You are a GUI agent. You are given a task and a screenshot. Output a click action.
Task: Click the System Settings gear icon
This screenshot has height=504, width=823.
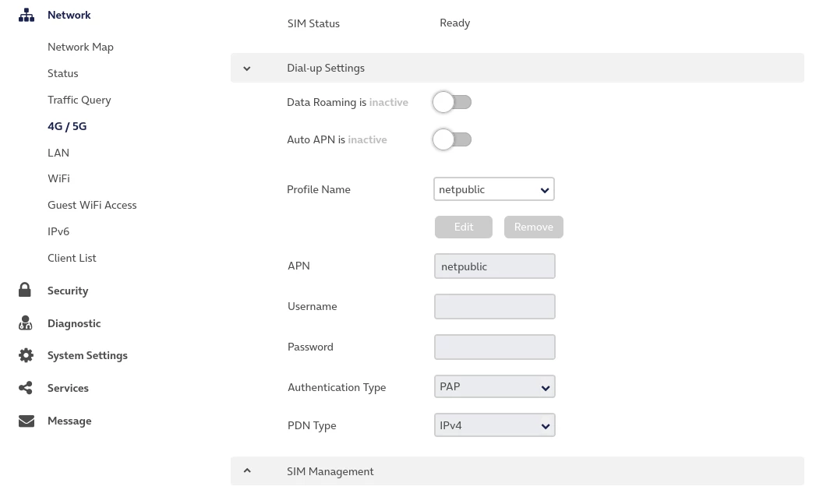(x=26, y=355)
